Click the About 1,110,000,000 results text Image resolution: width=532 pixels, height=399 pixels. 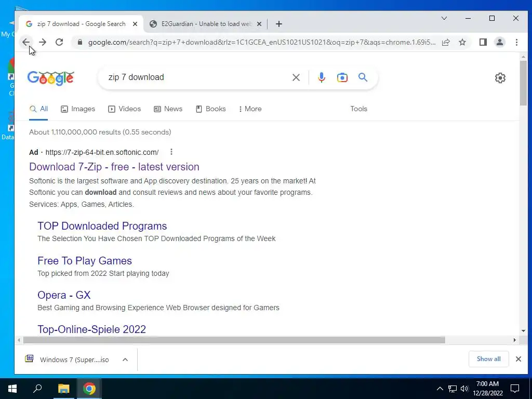100,132
